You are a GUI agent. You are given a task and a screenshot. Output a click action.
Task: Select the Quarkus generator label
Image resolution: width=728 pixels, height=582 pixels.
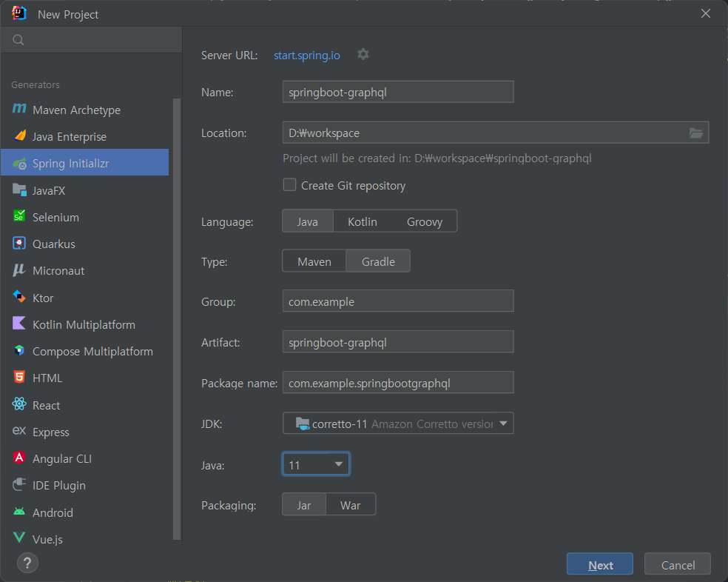pos(54,244)
